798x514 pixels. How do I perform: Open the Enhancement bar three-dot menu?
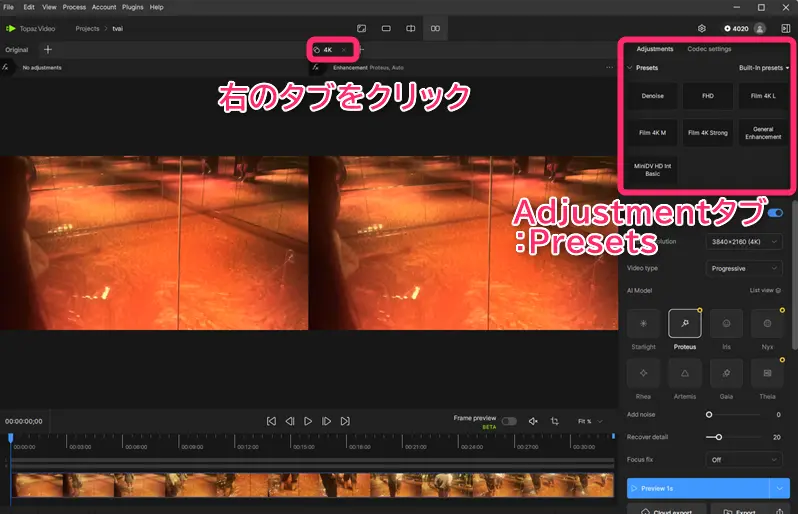click(610, 67)
